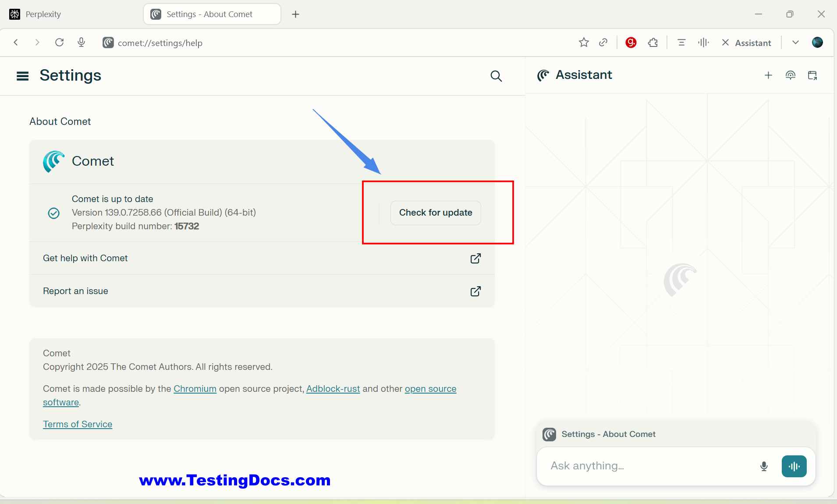Search settings with magnifier icon
Screen dimensions: 837x504
[x=496, y=76]
